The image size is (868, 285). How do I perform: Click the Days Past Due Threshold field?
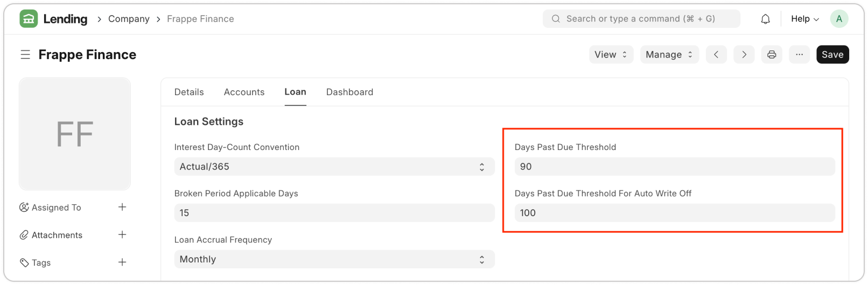coord(674,167)
